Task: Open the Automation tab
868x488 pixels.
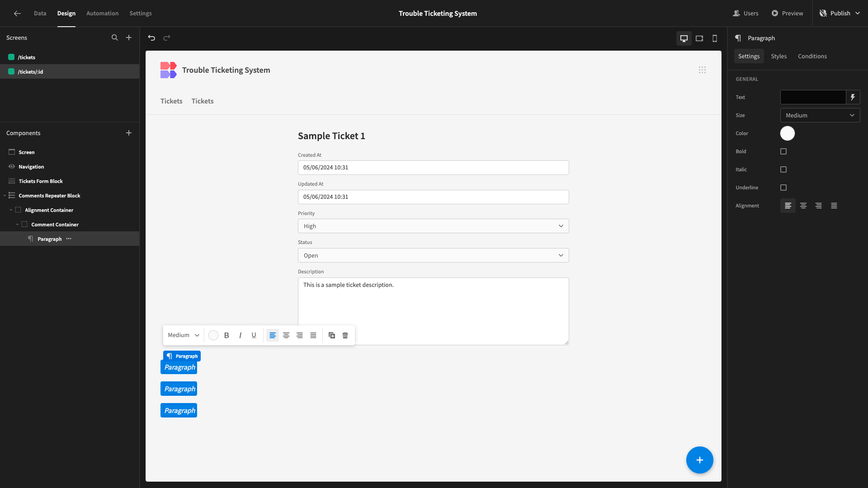Action: pyautogui.click(x=102, y=14)
